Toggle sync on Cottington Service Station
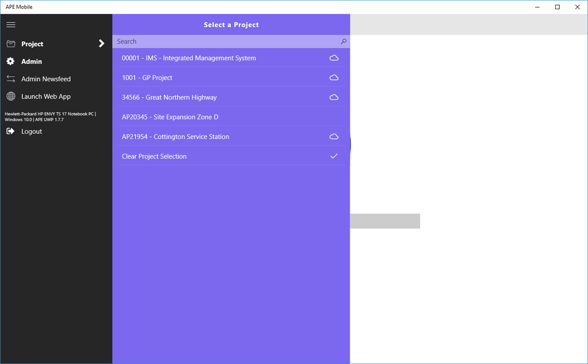Viewport: 588px width, 364px height. pyautogui.click(x=334, y=136)
